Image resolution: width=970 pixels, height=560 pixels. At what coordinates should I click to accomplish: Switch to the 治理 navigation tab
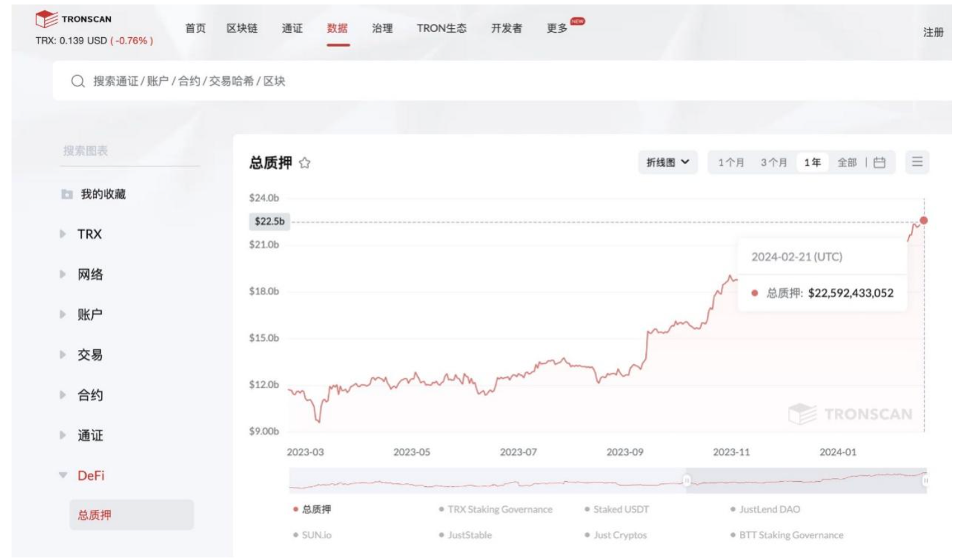tap(382, 28)
